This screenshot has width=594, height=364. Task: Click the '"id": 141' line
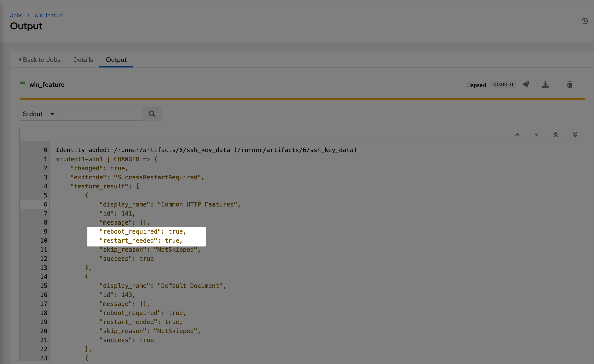(117, 213)
